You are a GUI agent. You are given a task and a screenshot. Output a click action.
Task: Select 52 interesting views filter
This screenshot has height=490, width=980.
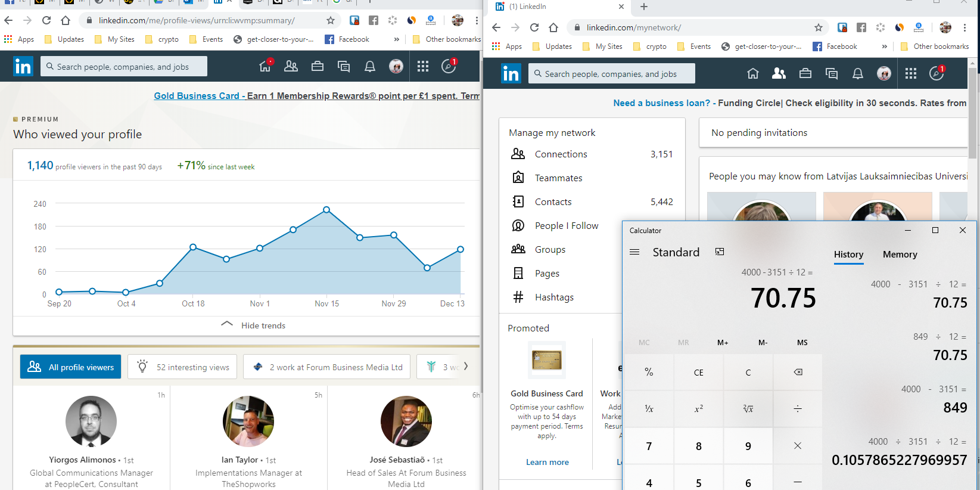pos(182,367)
